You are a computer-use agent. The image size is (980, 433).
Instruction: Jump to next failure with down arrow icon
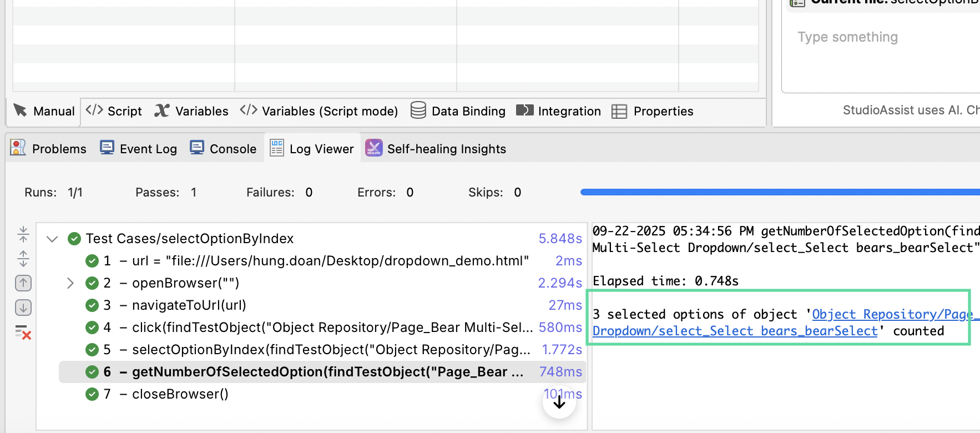click(23, 308)
